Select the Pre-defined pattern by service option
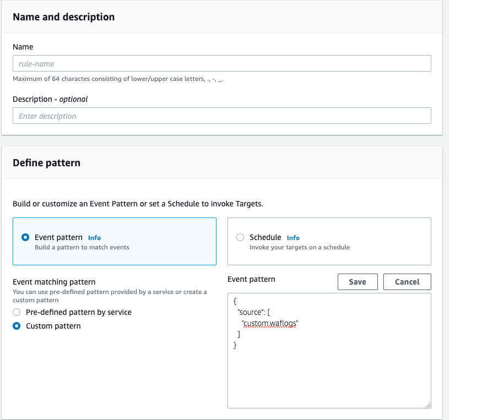 [x=17, y=312]
